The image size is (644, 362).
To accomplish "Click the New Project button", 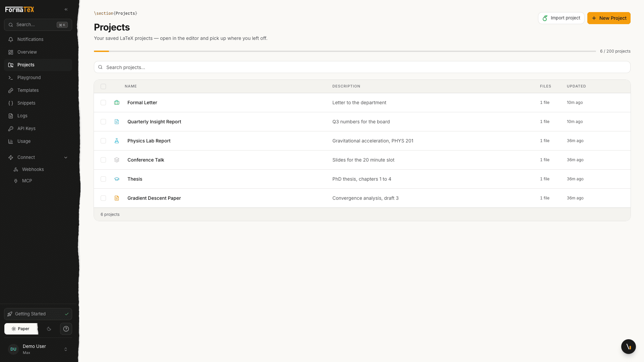I will 609,18.
